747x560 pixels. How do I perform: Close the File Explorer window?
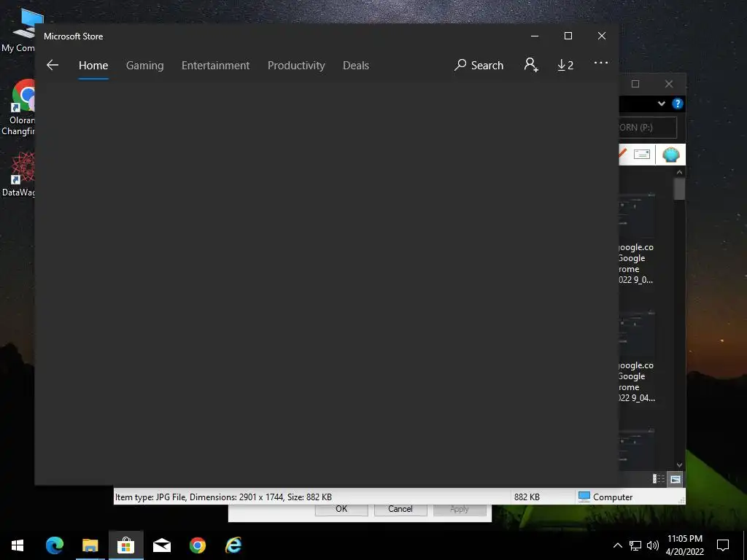tap(669, 84)
